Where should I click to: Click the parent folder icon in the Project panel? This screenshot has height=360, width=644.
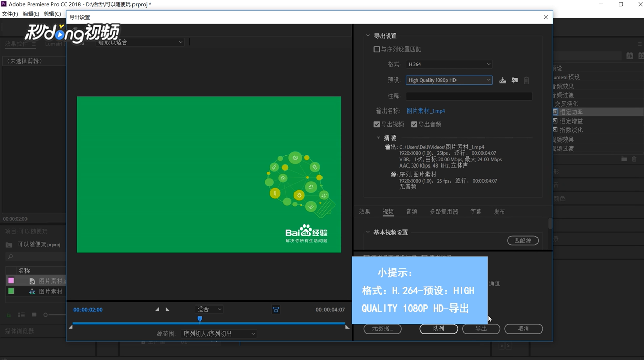tap(9, 245)
